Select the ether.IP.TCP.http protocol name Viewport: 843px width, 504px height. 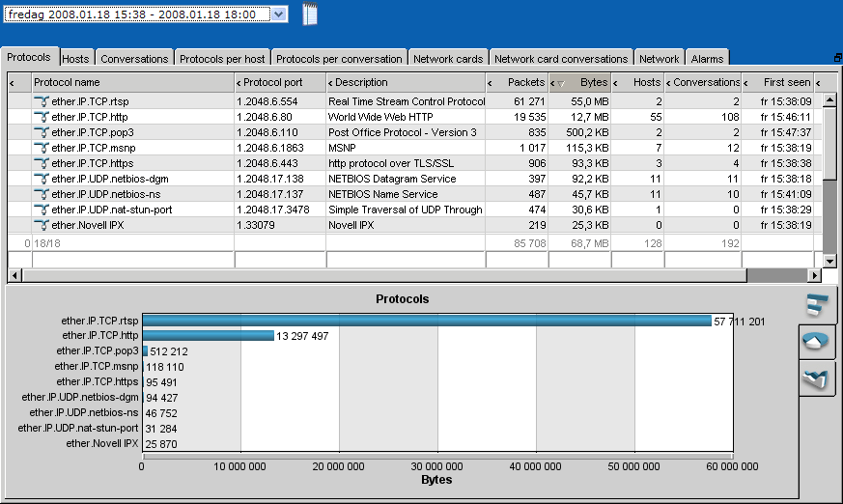[89, 117]
